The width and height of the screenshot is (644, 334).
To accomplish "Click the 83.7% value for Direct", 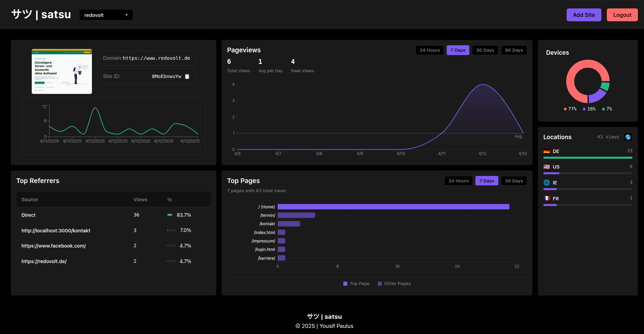I will 184,215.
